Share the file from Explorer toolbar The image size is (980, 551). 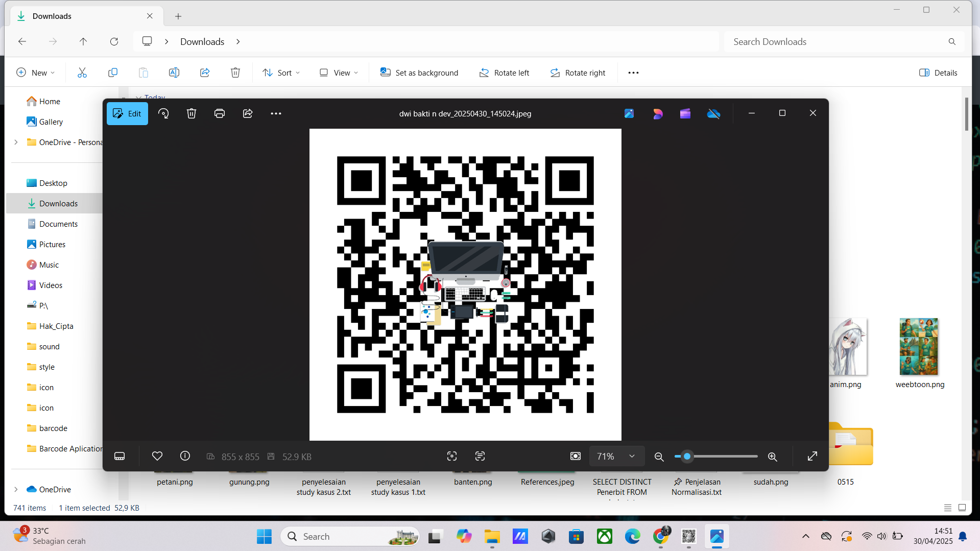[x=205, y=73]
